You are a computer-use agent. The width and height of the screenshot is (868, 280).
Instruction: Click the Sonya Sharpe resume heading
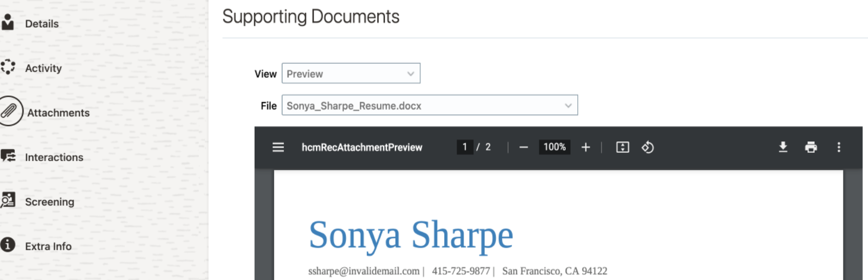tap(411, 235)
